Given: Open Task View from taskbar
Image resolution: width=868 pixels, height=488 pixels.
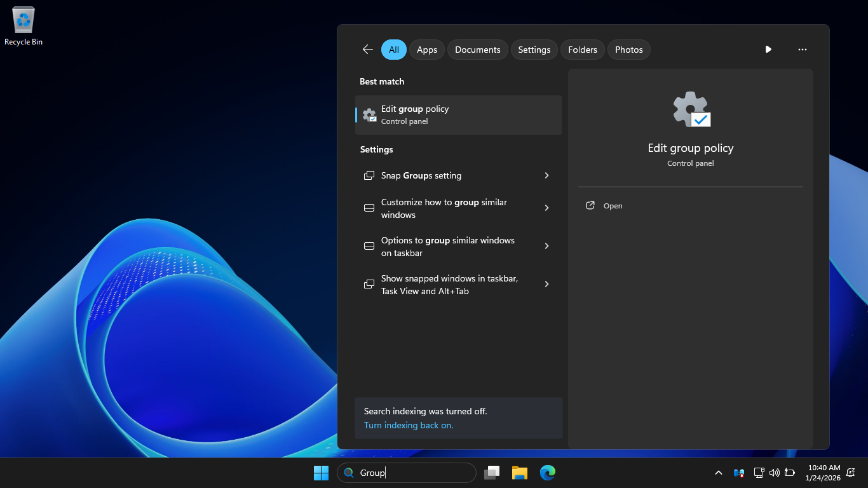Looking at the screenshot, I should pos(492,473).
